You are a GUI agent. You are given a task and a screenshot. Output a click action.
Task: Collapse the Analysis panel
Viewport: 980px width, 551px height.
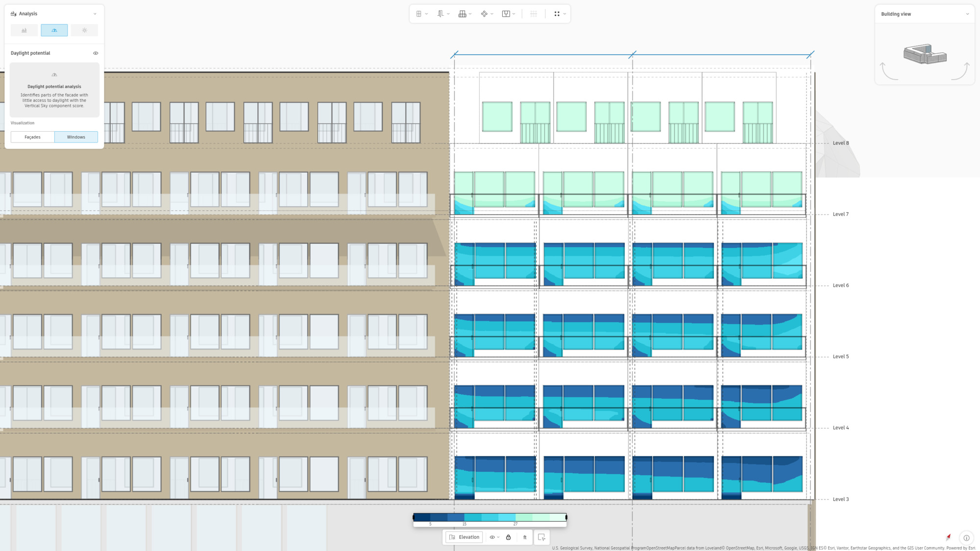tap(95, 13)
